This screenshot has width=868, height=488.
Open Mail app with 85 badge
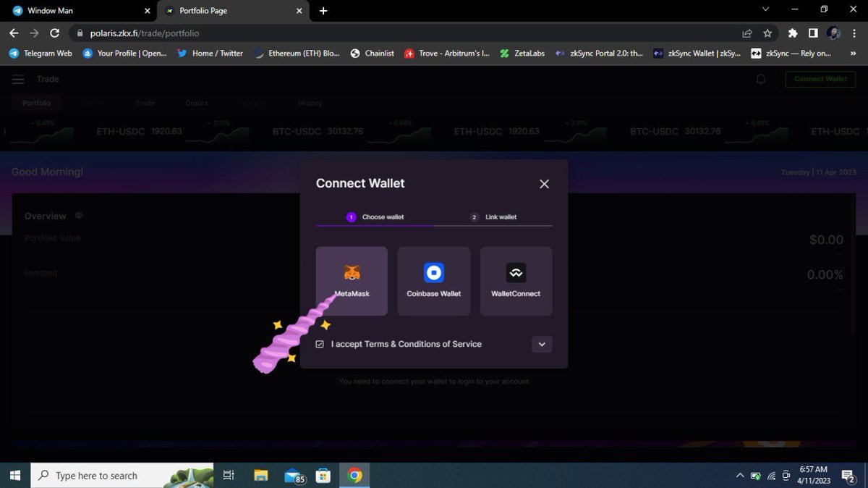[293, 475]
